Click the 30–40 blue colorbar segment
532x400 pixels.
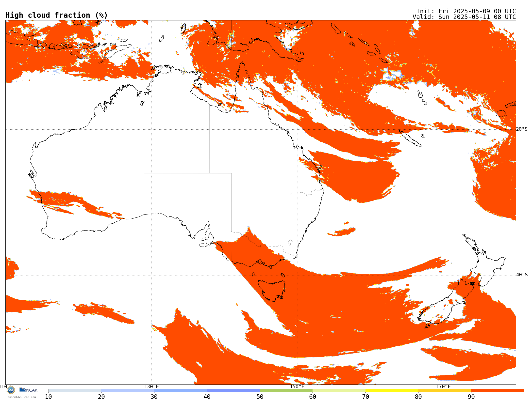click(x=181, y=391)
